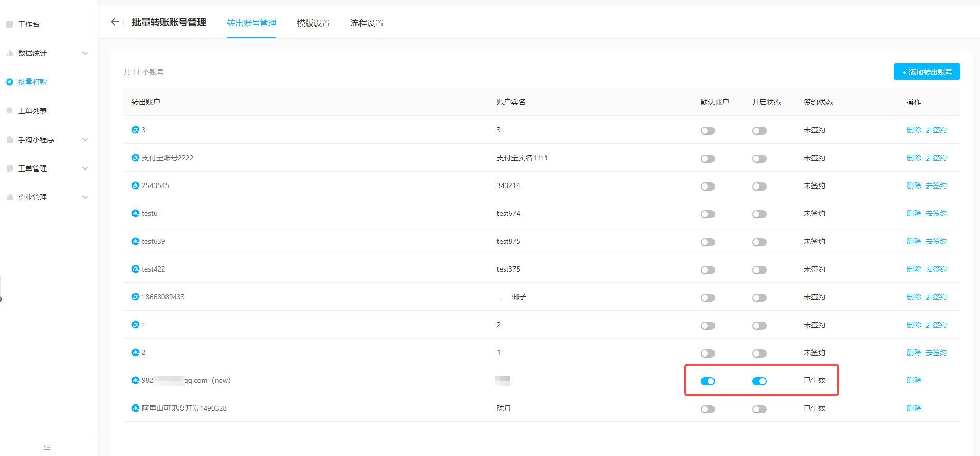The width and height of the screenshot is (980, 456).
Task: Open 批量打款 in the sidebar
Action: pyautogui.click(x=32, y=82)
